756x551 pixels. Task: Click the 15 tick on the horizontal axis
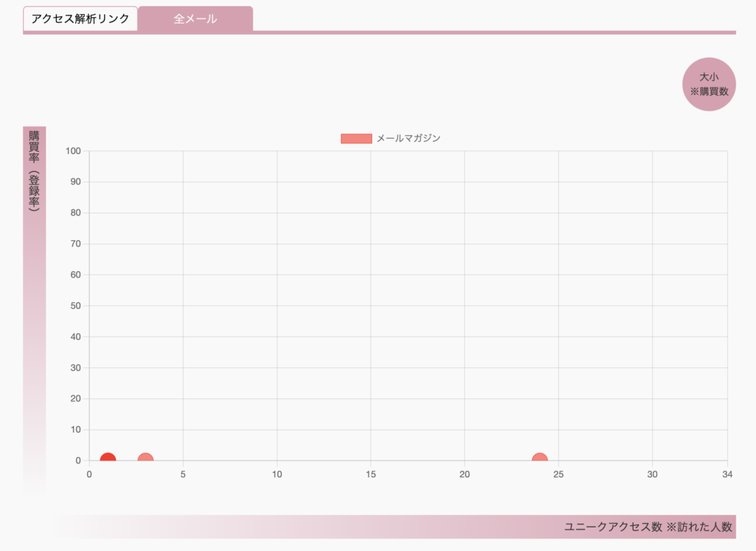pos(371,474)
